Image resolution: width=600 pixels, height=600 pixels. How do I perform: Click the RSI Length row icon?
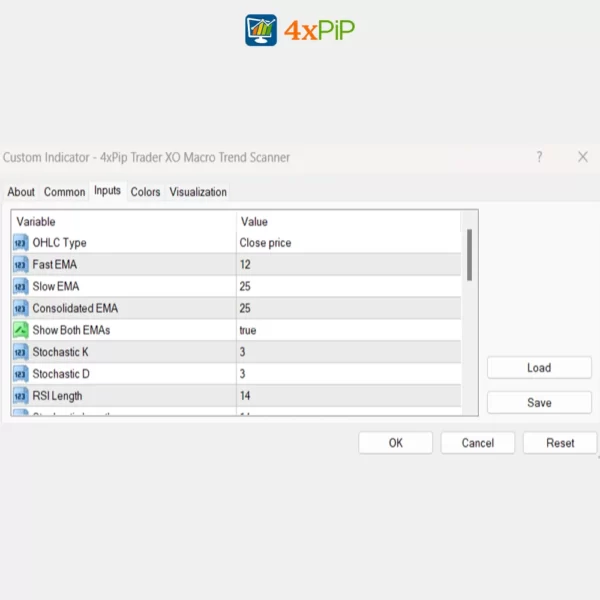(x=21, y=397)
